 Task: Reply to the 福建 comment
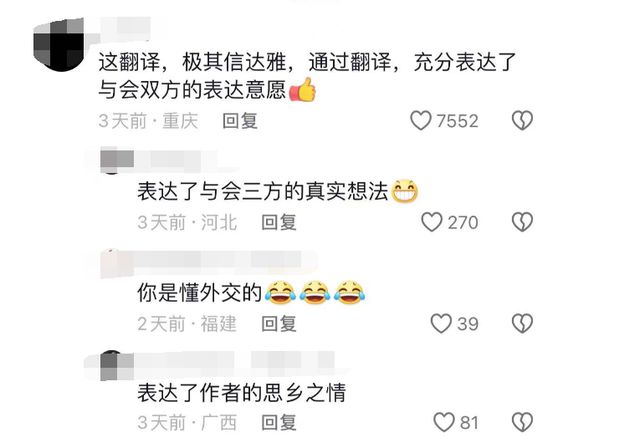tap(279, 324)
